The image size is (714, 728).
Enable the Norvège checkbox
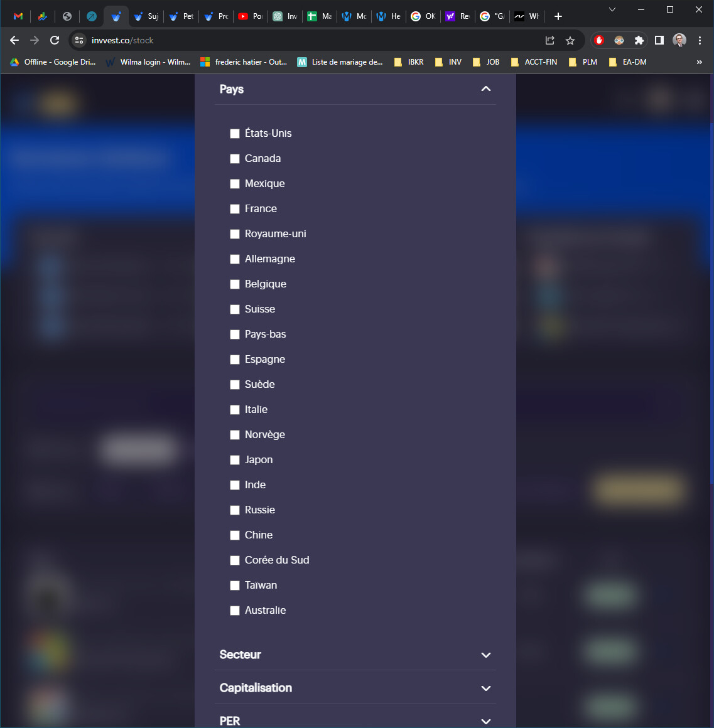pos(235,434)
